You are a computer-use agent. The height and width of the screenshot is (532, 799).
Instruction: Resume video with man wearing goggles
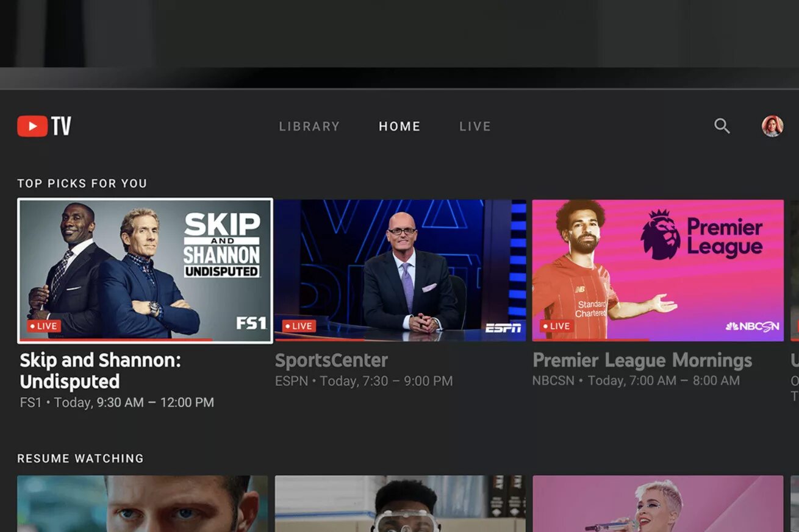(400, 504)
